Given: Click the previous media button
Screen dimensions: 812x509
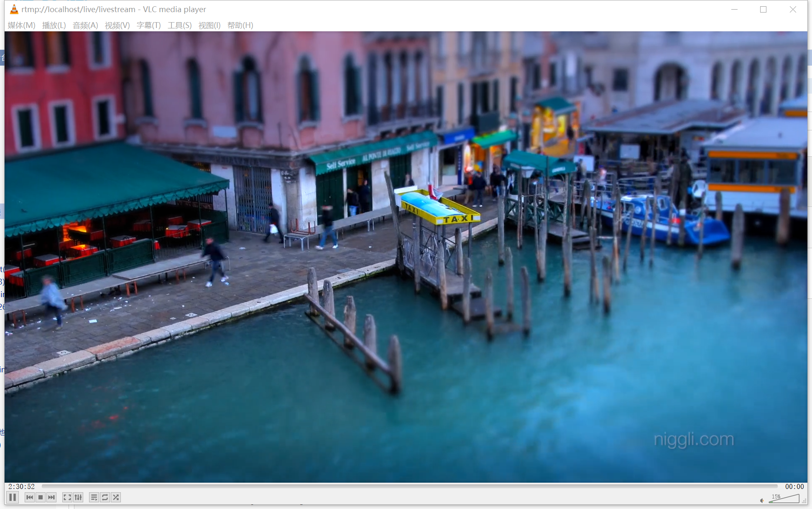Looking at the screenshot, I should tap(29, 497).
